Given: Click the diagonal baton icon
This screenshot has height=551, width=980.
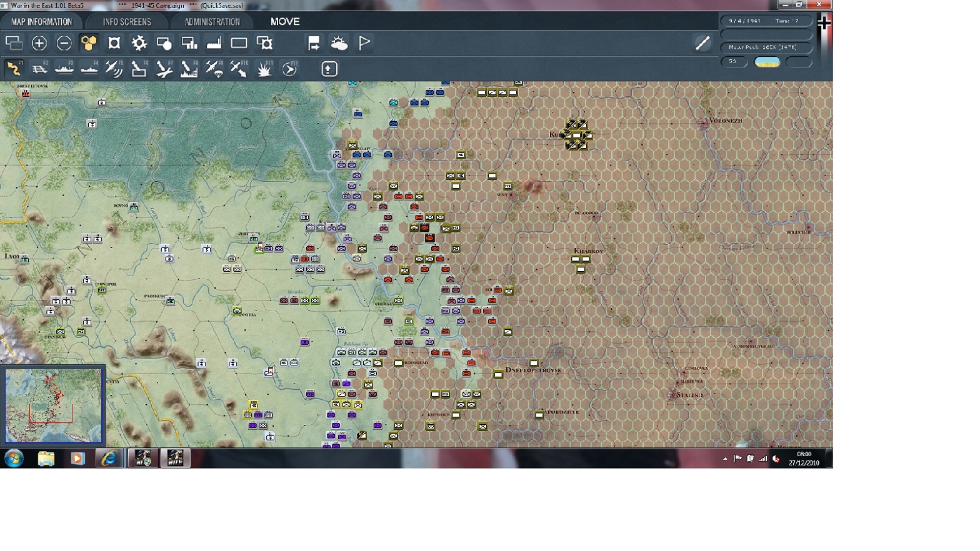Looking at the screenshot, I should click(x=702, y=43).
